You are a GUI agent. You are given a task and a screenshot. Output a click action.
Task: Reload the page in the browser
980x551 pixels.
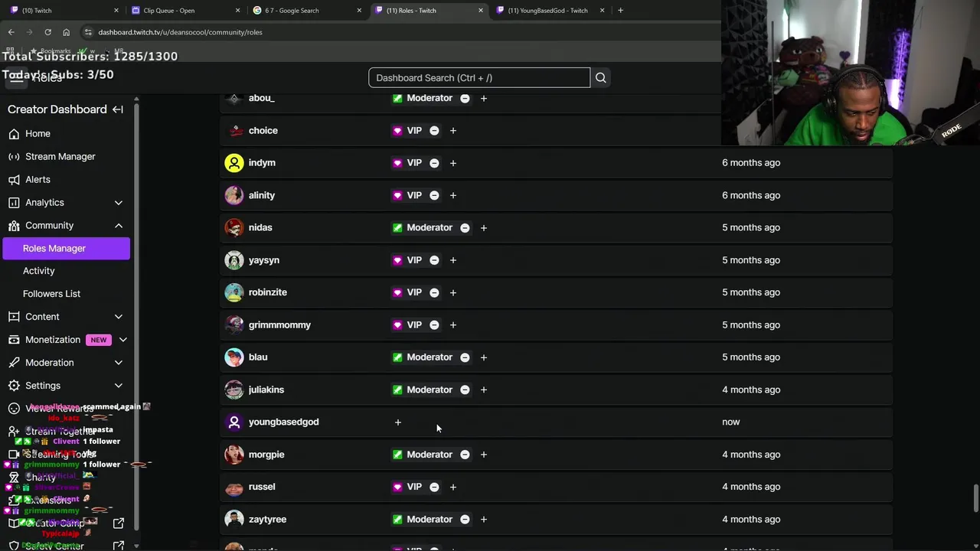pos(47,32)
